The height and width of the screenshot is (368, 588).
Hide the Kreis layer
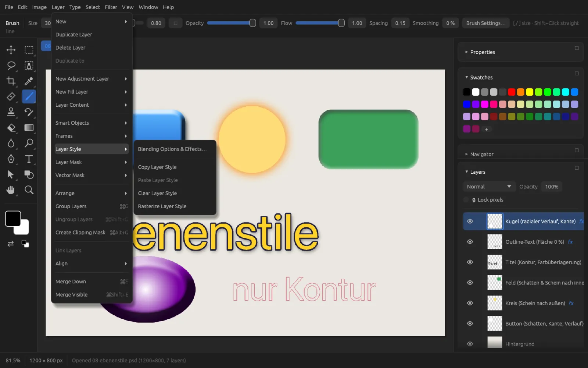(x=470, y=303)
